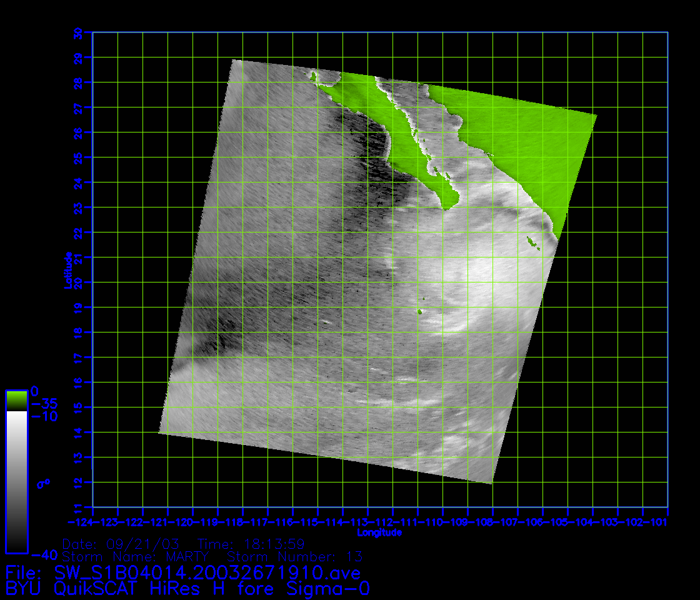
Task: Click the sigma-0 label beside the color bar
Action: (x=44, y=483)
